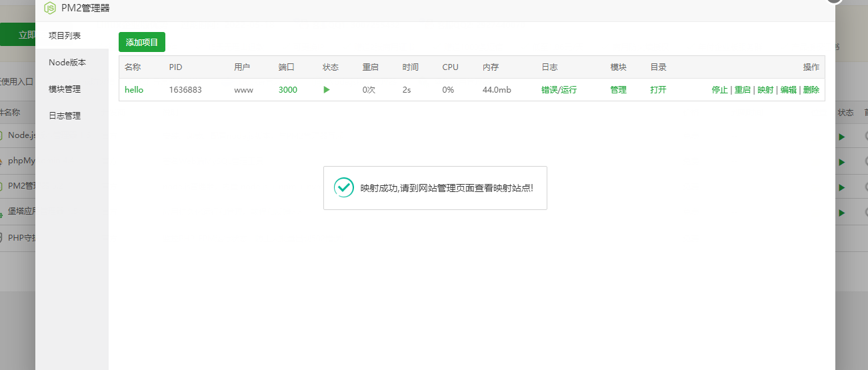This screenshot has width=868, height=370.
Task: Click memory value 44.0mb
Action: pyautogui.click(x=497, y=89)
